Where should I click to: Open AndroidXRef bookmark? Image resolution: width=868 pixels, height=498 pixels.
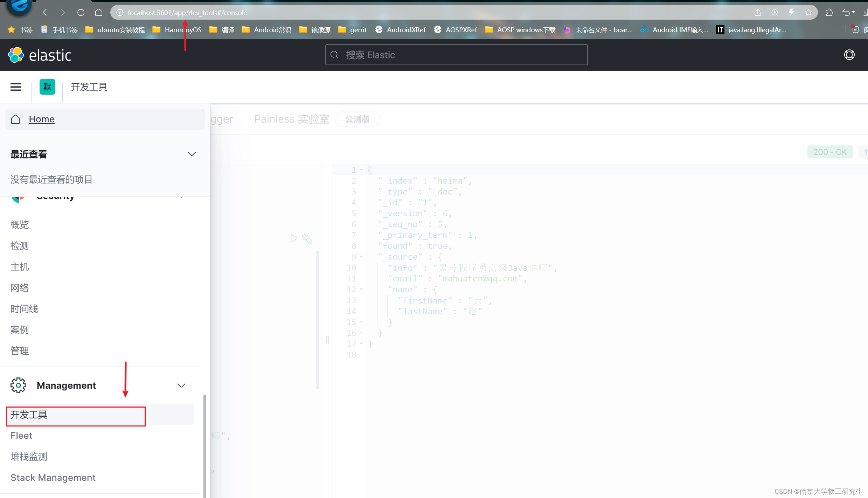(x=400, y=30)
